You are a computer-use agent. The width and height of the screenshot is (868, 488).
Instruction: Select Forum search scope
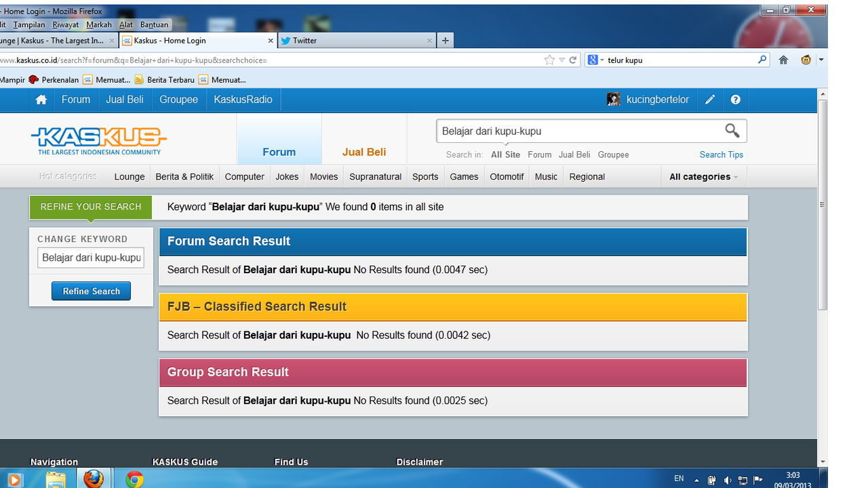click(x=539, y=155)
